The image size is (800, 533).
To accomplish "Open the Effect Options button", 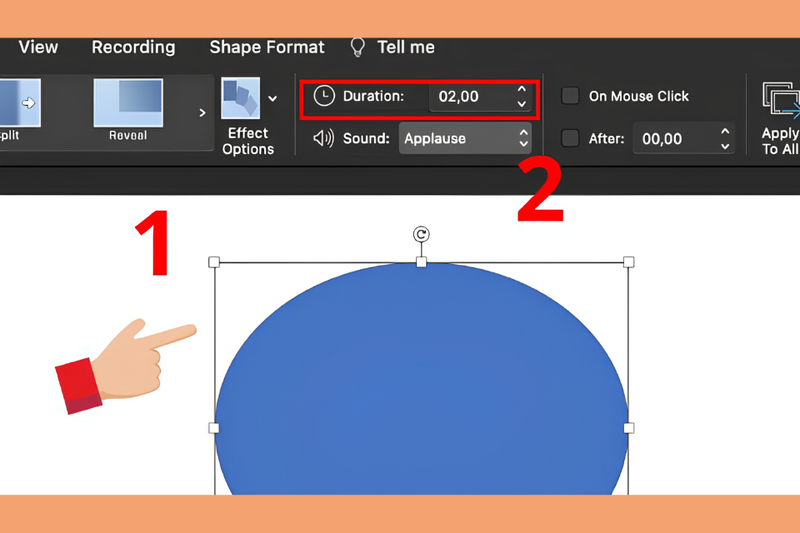I will 247,117.
